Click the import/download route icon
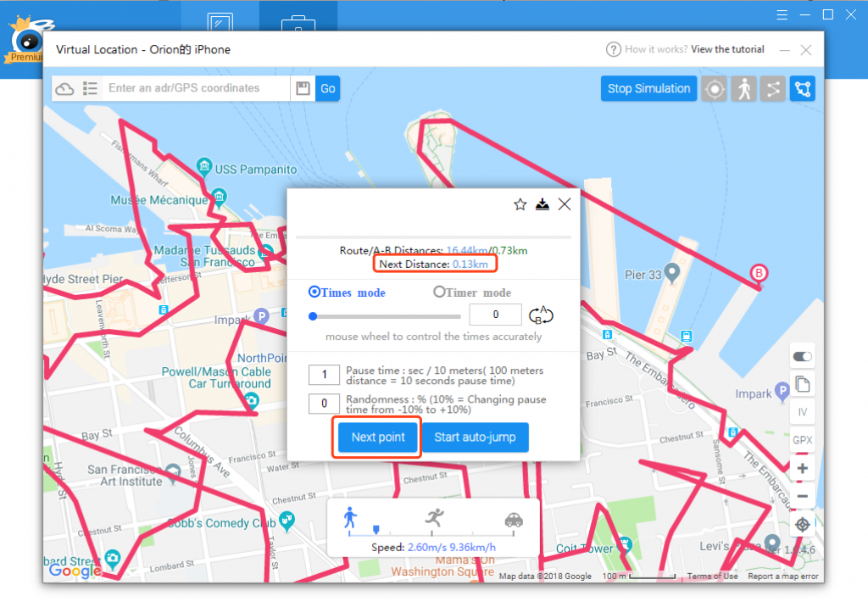The width and height of the screenshot is (868, 613). pos(542,204)
